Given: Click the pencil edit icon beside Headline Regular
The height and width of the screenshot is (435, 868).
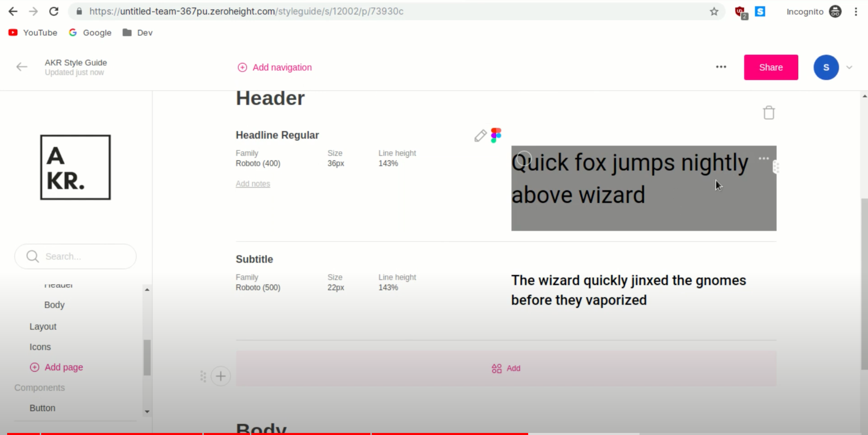Looking at the screenshot, I should [x=480, y=136].
